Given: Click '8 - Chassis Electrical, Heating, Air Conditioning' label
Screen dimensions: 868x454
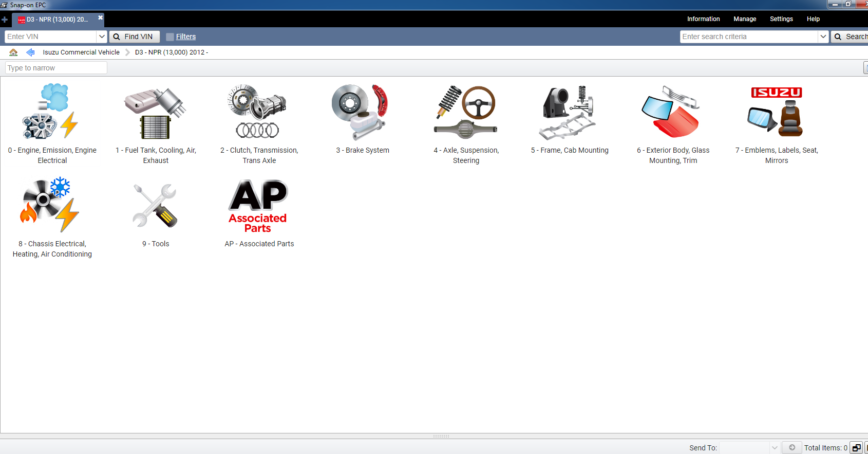Looking at the screenshot, I should tap(52, 249).
